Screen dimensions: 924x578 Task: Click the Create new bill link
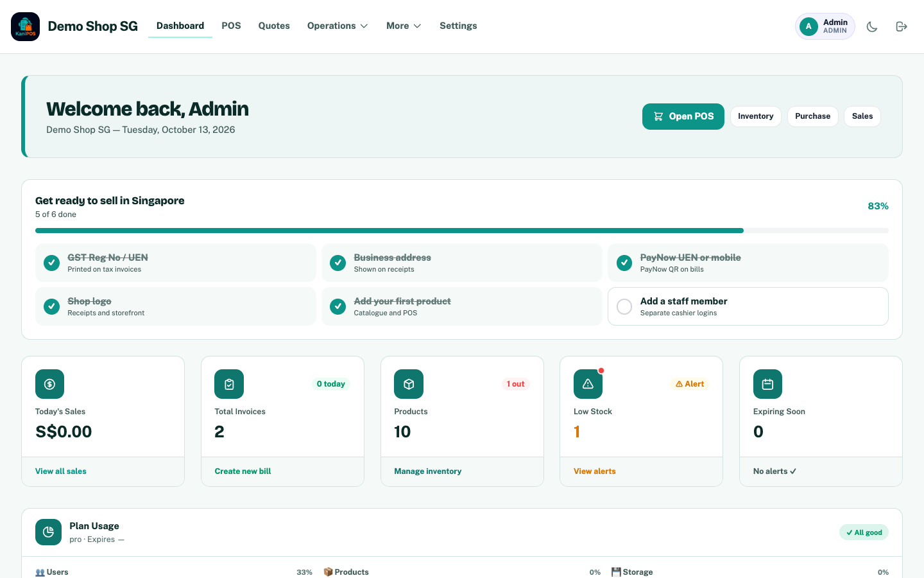tap(243, 471)
